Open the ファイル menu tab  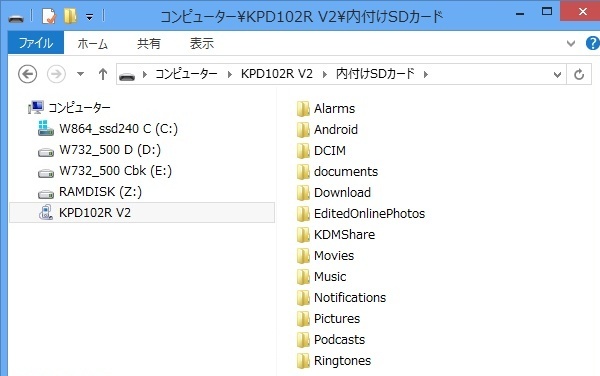36,43
